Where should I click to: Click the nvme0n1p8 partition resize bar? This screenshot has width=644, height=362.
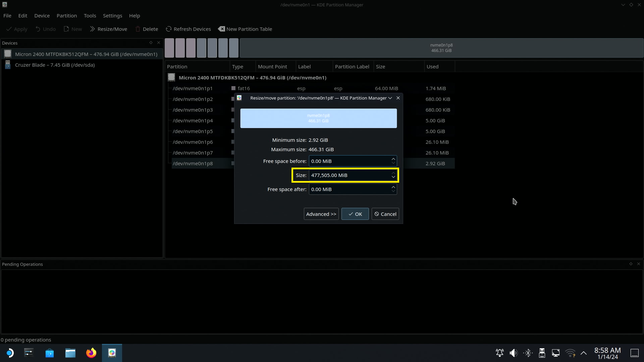(318, 118)
